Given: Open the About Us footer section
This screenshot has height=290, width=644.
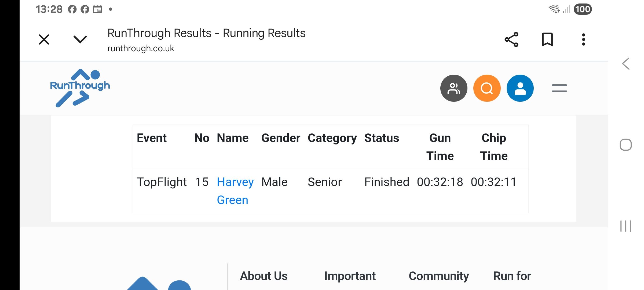Looking at the screenshot, I should (x=264, y=276).
